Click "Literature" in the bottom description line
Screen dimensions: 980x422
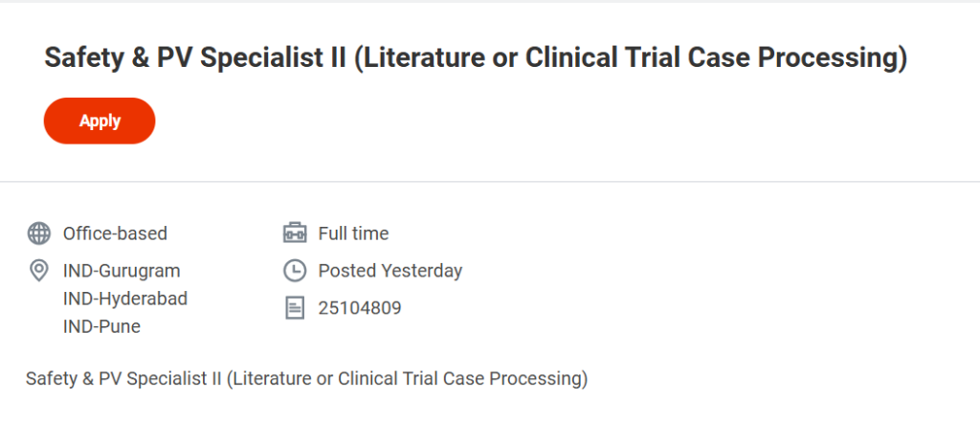(271, 378)
